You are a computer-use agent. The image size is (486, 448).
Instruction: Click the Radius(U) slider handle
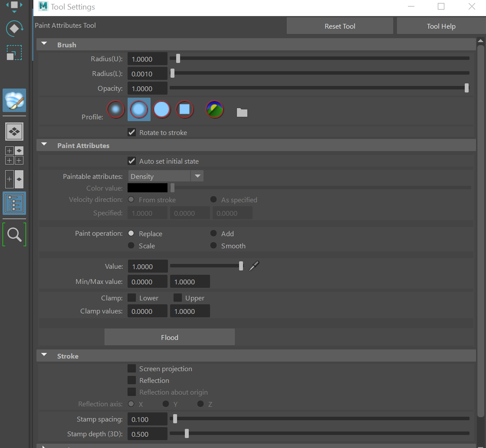point(178,58)
